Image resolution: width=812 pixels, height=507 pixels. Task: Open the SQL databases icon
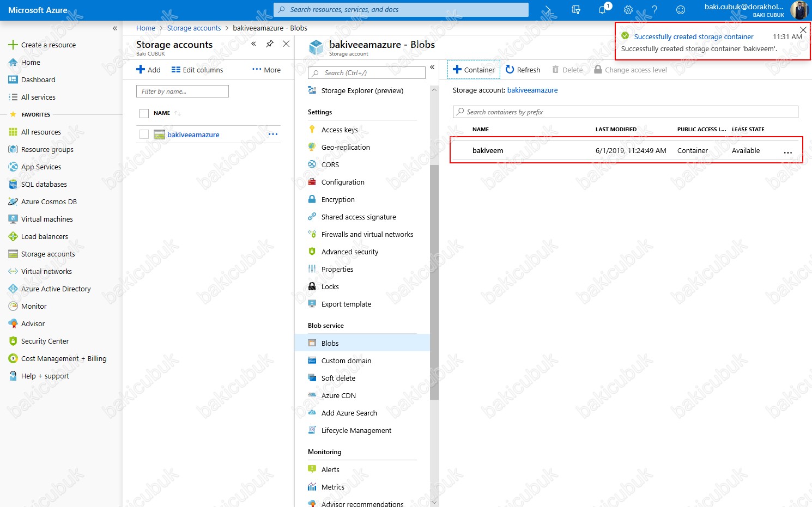pyautogui.click(x=13, y=185)
